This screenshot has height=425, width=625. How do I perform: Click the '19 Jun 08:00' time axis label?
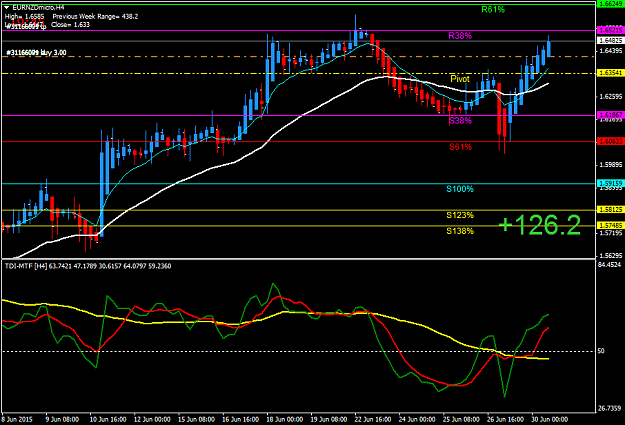coord(329,419)
